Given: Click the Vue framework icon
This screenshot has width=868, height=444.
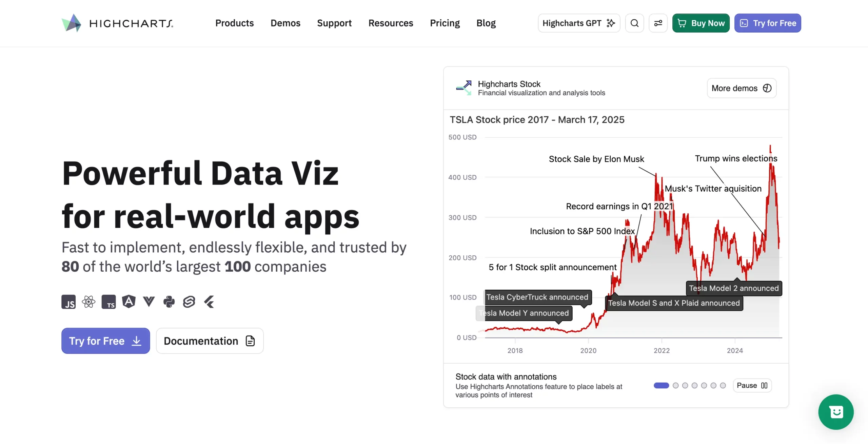Looking at the screenshot, I should 149,302.
